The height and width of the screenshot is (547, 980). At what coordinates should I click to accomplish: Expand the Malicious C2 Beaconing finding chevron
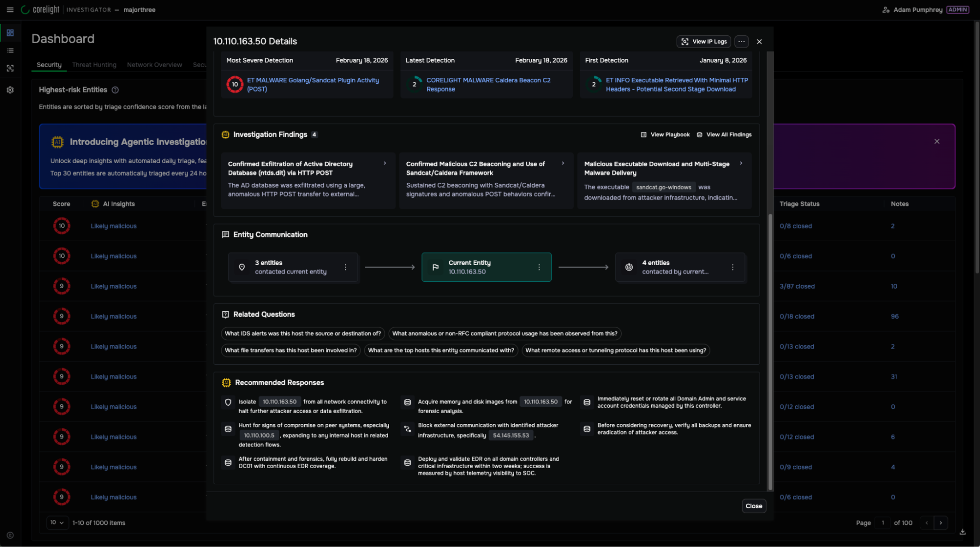click(563, 163)
